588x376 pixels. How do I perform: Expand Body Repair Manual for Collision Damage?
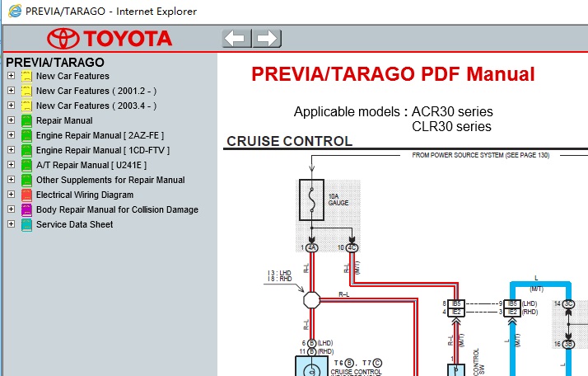click(x=12, y=209)
